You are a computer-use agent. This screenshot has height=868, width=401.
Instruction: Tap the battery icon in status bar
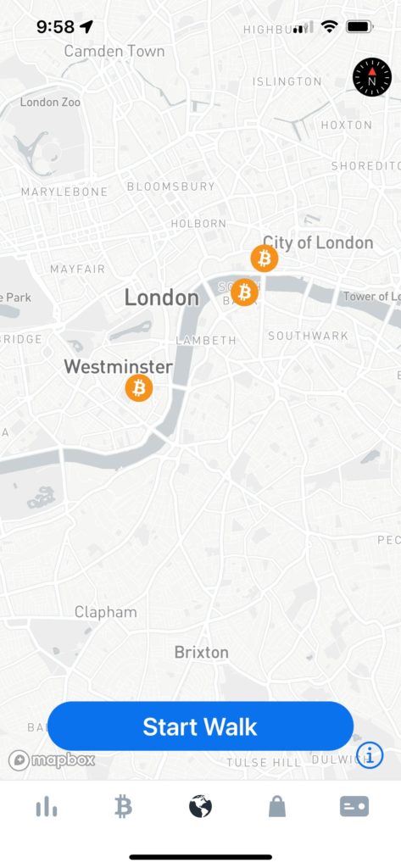pyautogui.click(x=360, y=26)
